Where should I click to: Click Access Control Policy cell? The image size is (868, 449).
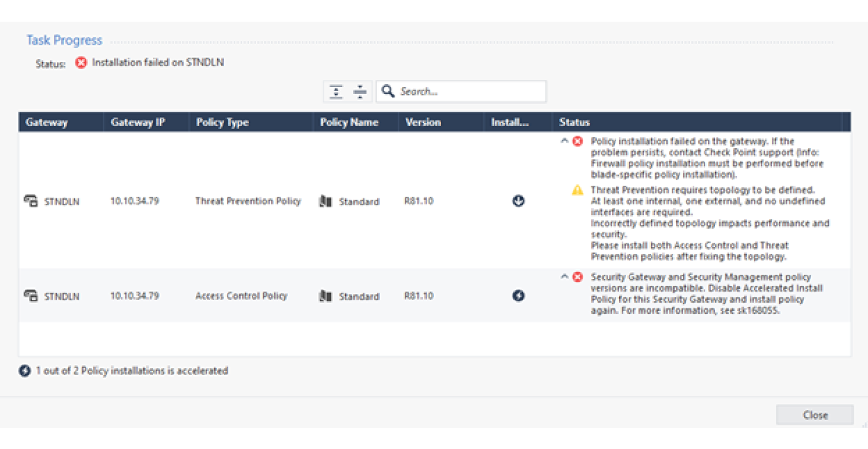[241, 296]
